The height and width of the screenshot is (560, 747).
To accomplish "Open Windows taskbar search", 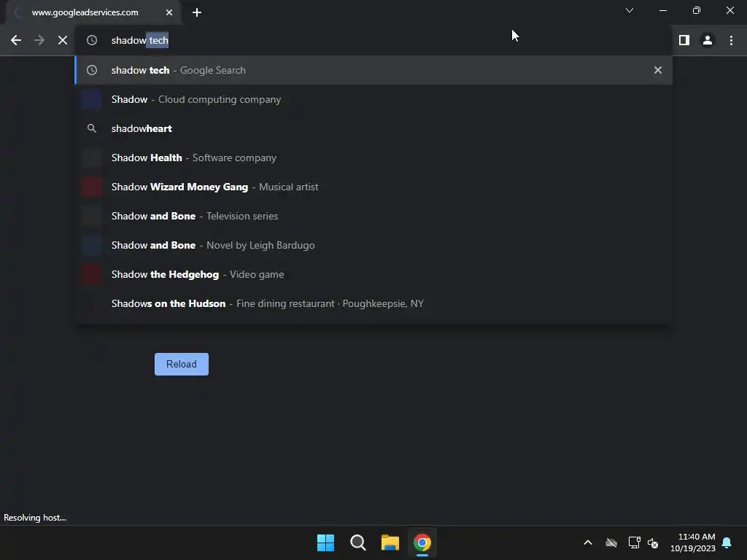I will tap(357, 542).
